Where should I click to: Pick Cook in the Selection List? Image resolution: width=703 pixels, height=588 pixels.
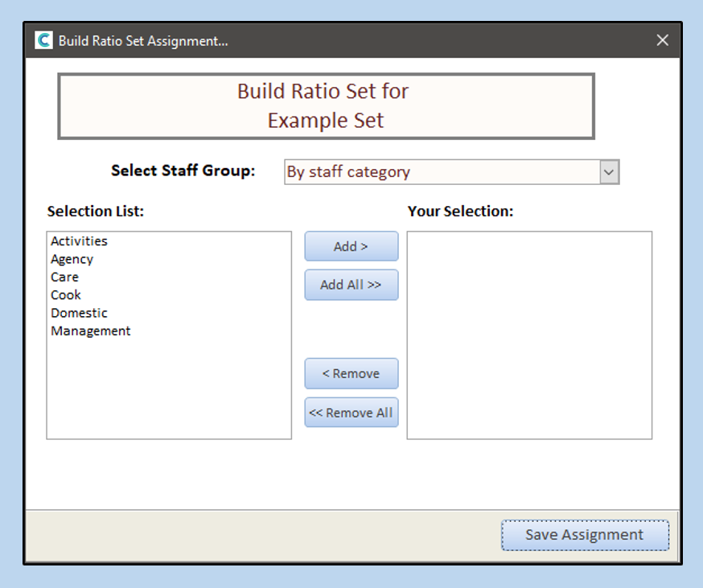pos(66,295)
